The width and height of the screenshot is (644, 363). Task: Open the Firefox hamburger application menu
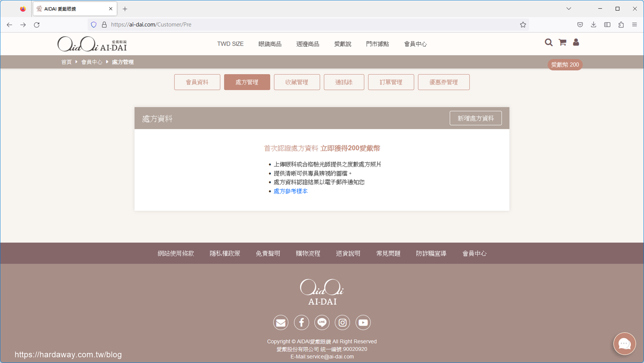(635, 25)
